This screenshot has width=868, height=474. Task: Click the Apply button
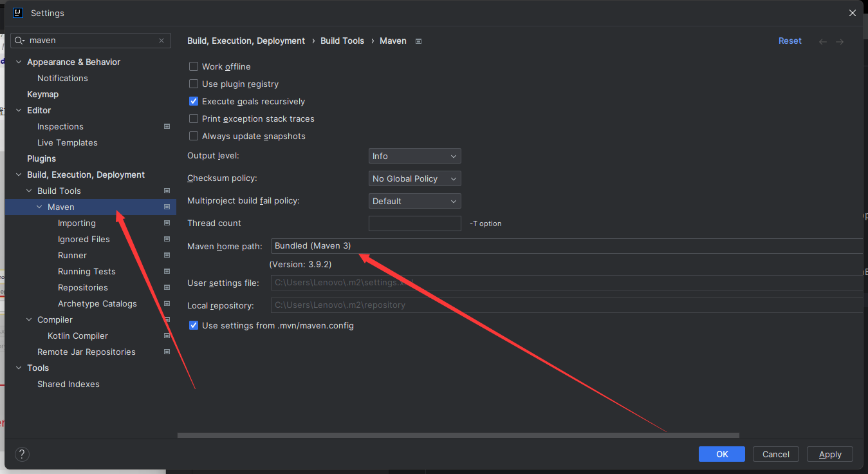(830, 454)
